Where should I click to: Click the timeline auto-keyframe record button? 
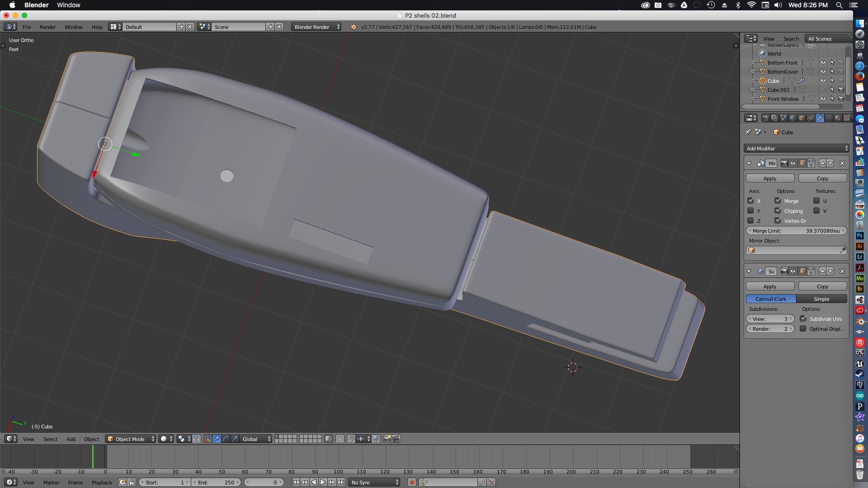412,482
